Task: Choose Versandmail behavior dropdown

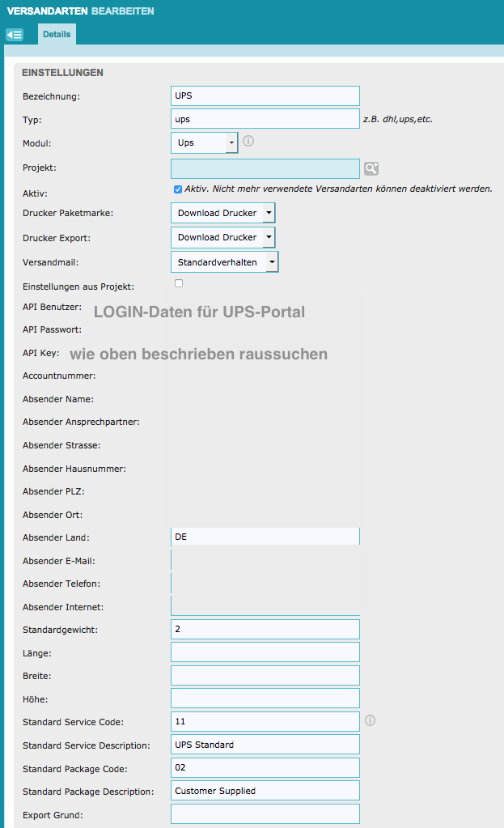Action: 225,262
